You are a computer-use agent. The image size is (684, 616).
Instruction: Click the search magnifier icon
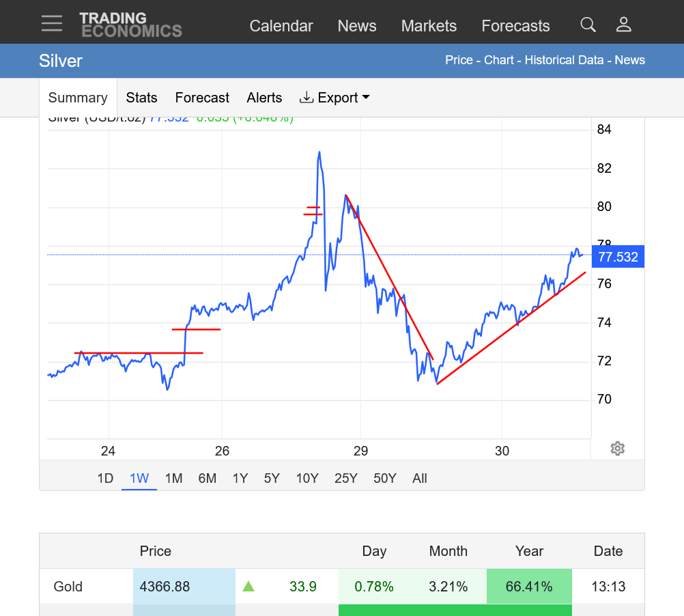(x=588, y=25)
